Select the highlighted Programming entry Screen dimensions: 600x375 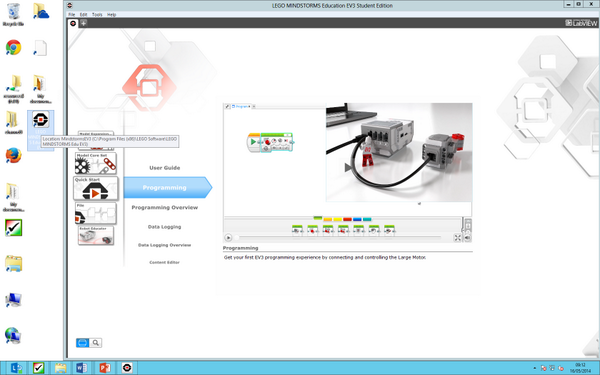coord(168,188)
